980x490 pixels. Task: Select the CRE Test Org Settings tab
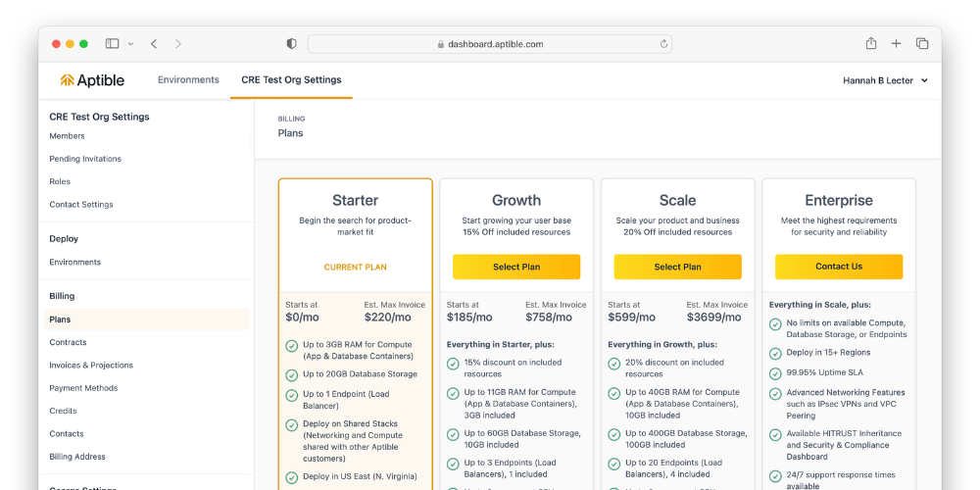291,80
